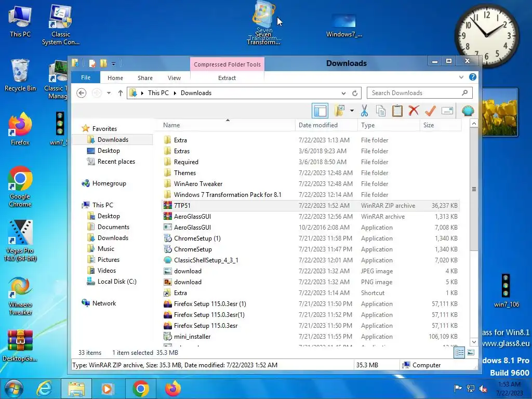This screenshot has height=399, width=532.
Task: Open the Extract ribbon tab
Action: pos(227,78)
